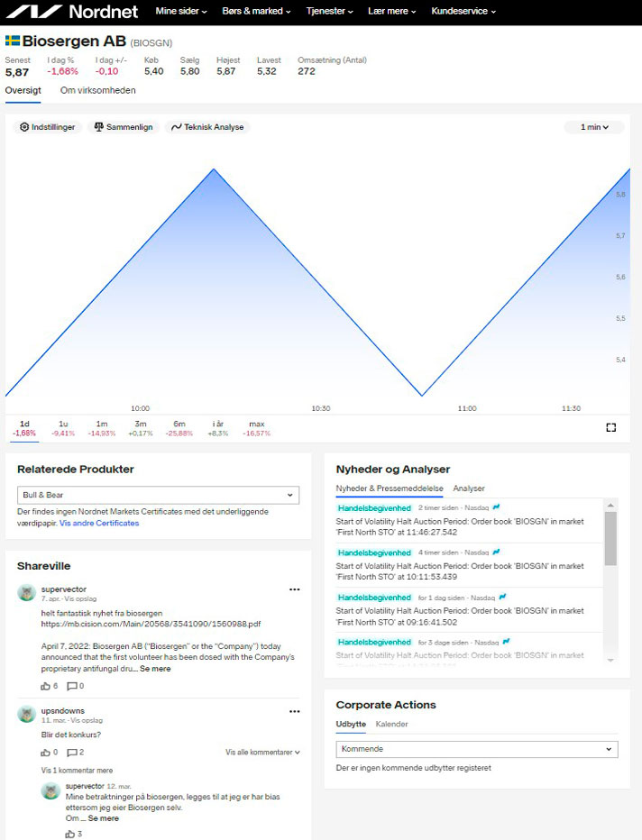642x840 pixels.
Task: Open news about volatility halt at 11:46:27.542
Action: pos(460,527)
